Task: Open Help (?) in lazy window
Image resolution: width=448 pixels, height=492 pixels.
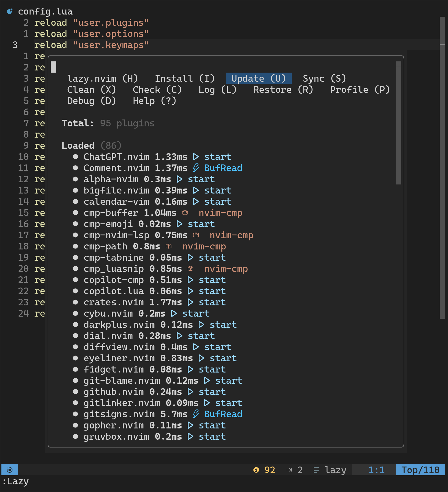Action: (155, 101)
